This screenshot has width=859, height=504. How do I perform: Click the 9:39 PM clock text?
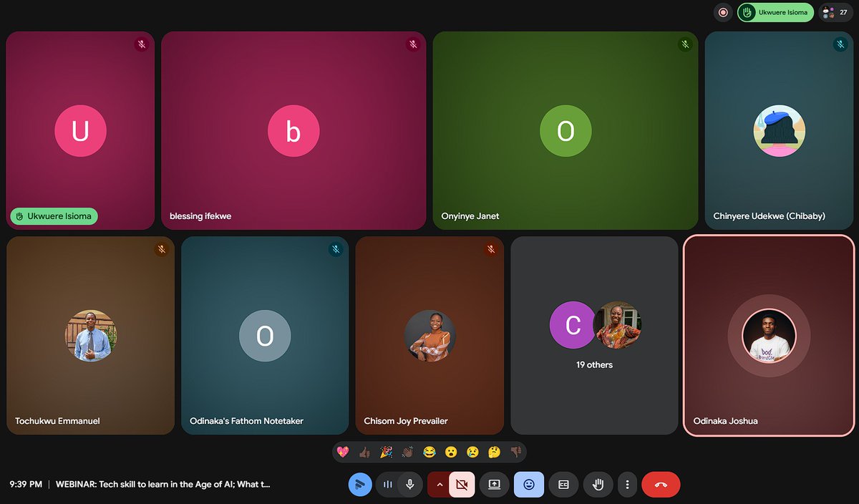pyautogui.click(x=26, y=484)
